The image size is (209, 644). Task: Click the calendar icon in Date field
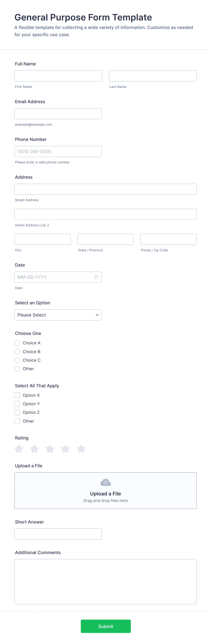96,277
